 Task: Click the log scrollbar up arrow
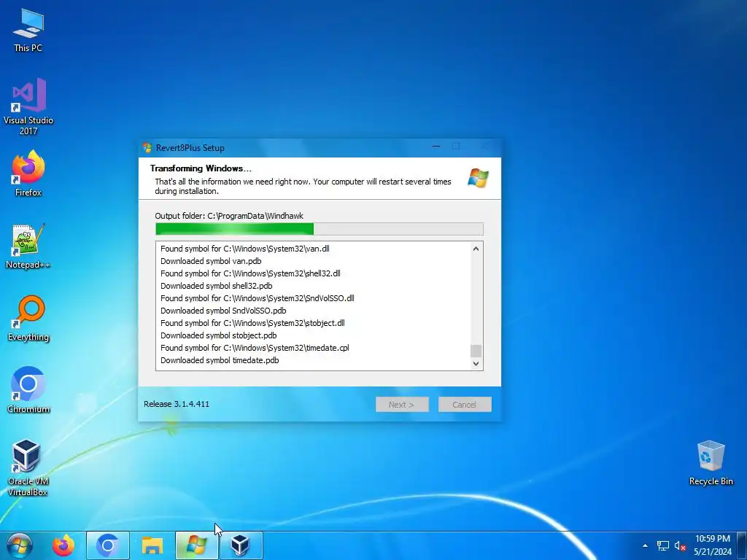(476, 249)
